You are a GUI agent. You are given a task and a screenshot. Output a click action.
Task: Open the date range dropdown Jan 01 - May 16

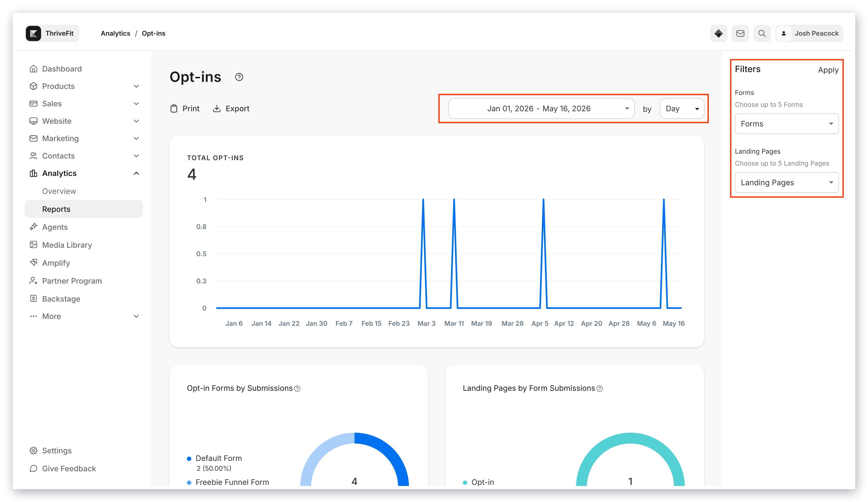(541, 109)
